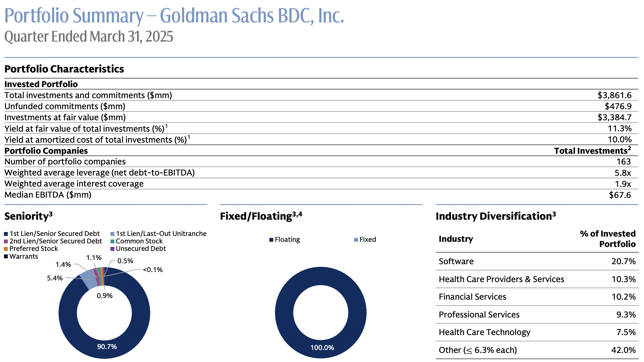Click the 1st Lien/Senior Secured Debt legend swatch
The height and width of the screenshot is (362, 644).
6,234
